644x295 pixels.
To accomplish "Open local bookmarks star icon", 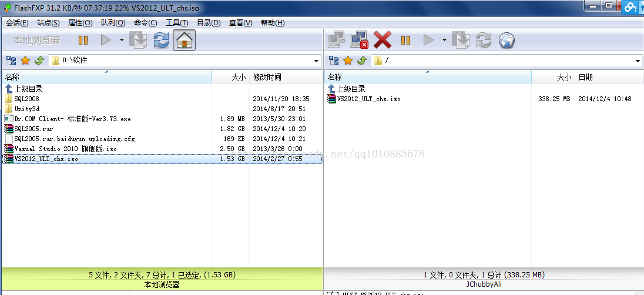I will point(25,61).
